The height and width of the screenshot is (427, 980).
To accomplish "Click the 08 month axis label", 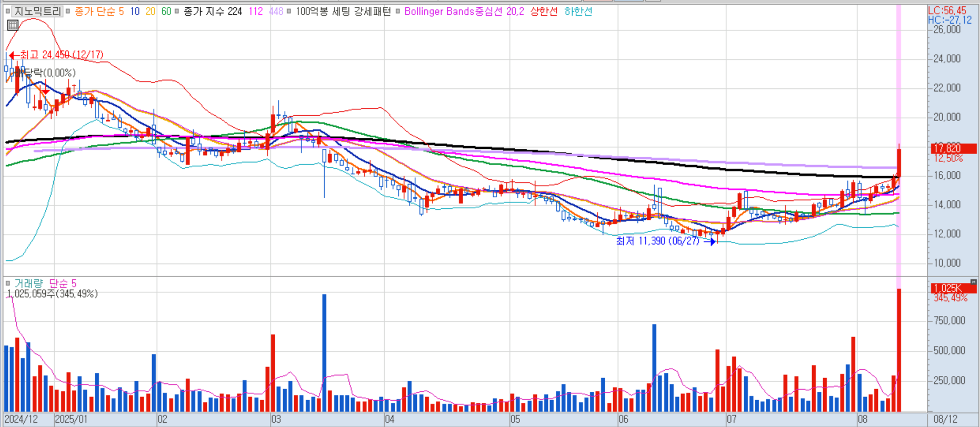I will click(x=863, y=419).
